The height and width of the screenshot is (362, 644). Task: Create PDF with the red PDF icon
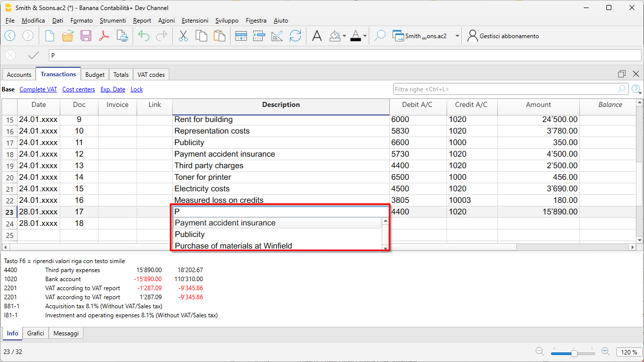pyautogui.click(x=104, y=36)
